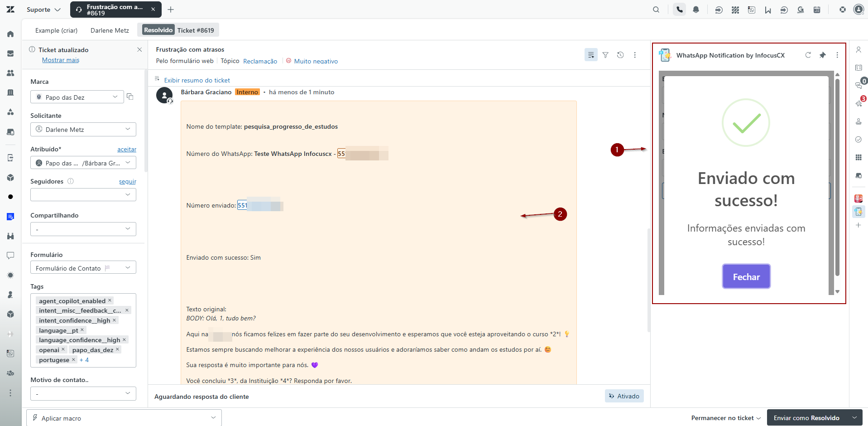Remove the language__pt tag
The image size is (868, 426).
[x=82, y=330]
